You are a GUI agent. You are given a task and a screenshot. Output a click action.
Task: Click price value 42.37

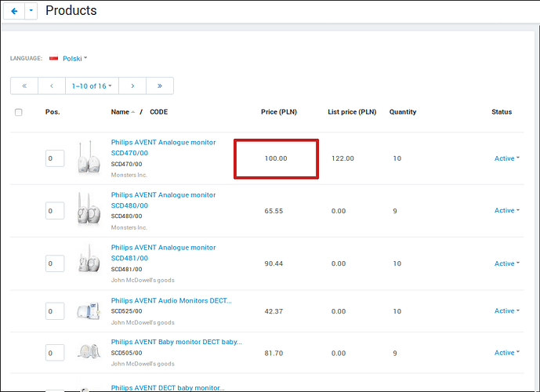click(x=274, y=311)
